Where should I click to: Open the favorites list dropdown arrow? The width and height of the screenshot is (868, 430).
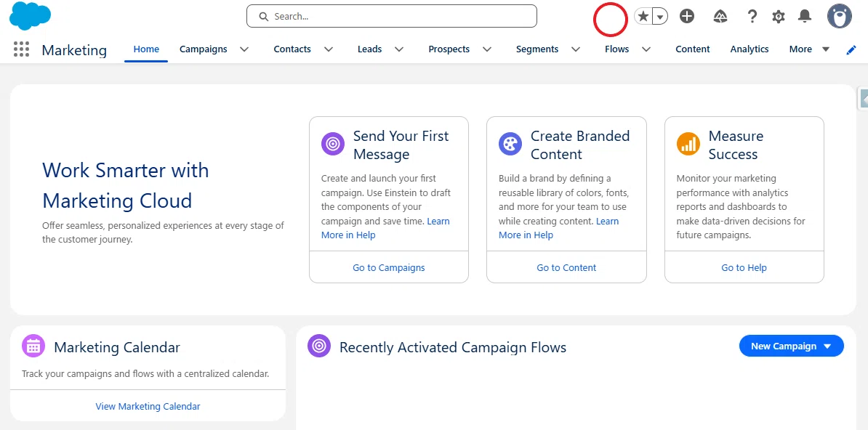(660, 17)
